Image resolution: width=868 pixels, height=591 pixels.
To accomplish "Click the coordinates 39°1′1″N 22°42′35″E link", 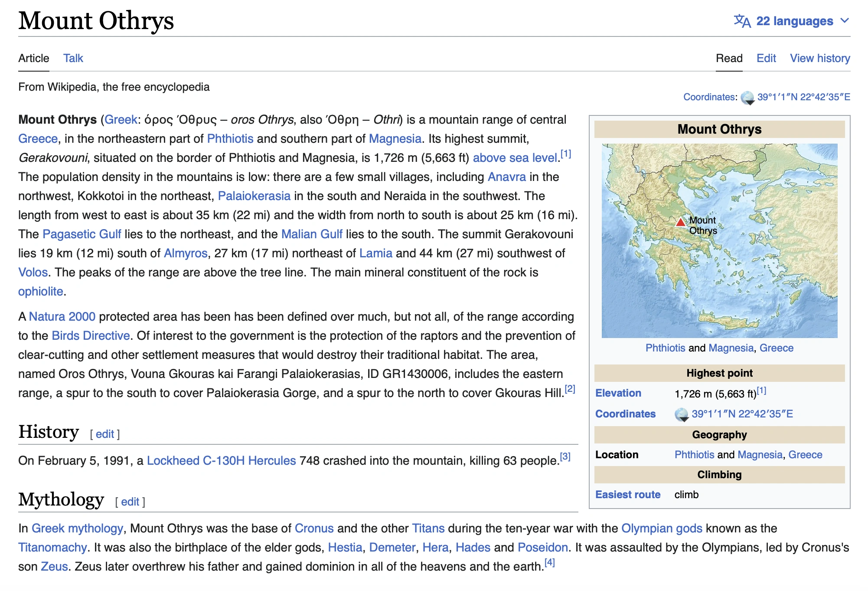I will pyautogui.click(x=803, y=97).
